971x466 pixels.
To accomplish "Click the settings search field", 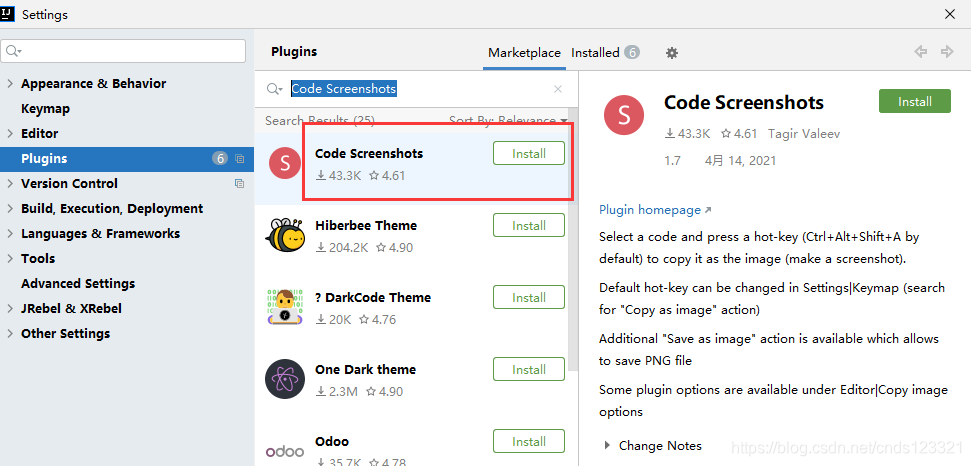I will tap(123, 51).
